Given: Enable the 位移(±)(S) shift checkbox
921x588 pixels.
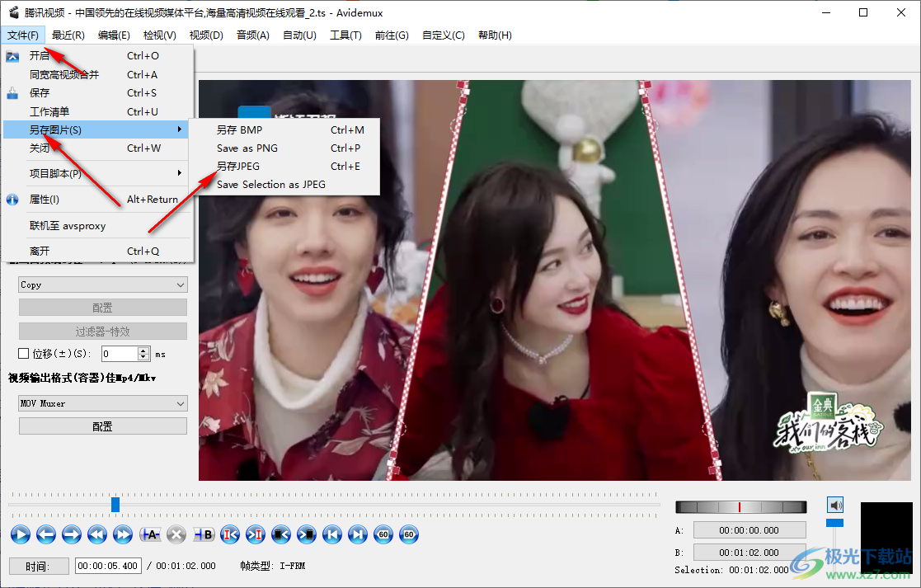Looking at the screenshot, I should (24, 354).
